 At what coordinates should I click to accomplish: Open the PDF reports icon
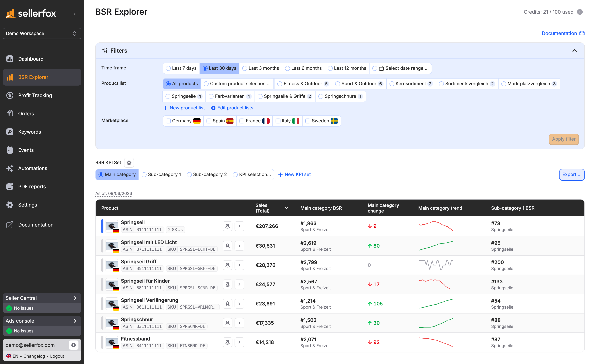coord(10,186)
